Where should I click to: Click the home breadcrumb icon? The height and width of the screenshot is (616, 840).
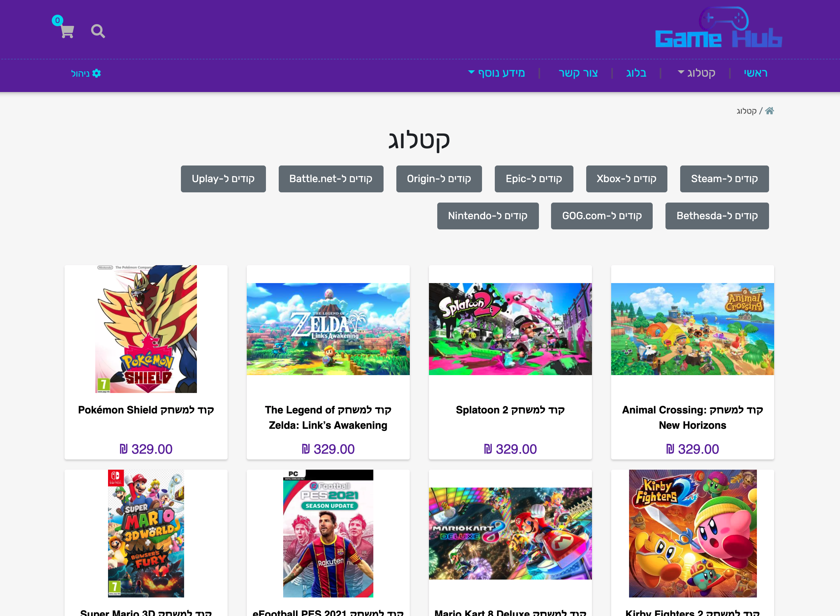769,111
